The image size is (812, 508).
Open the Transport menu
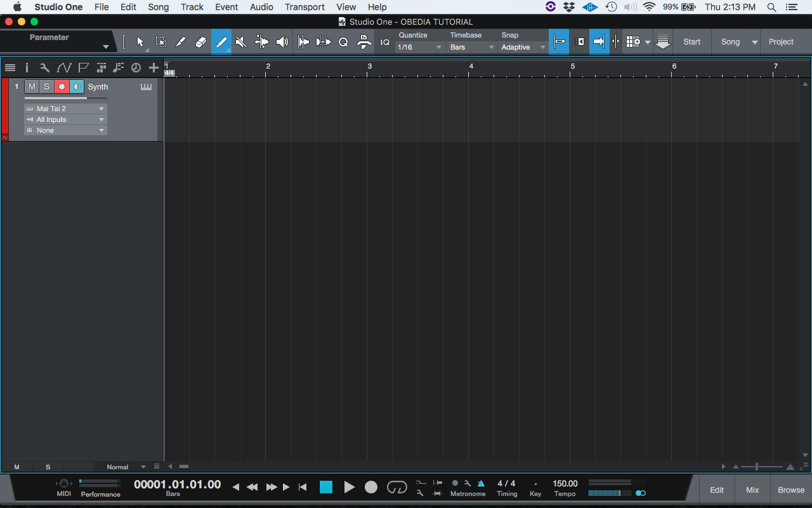(304, 7)
